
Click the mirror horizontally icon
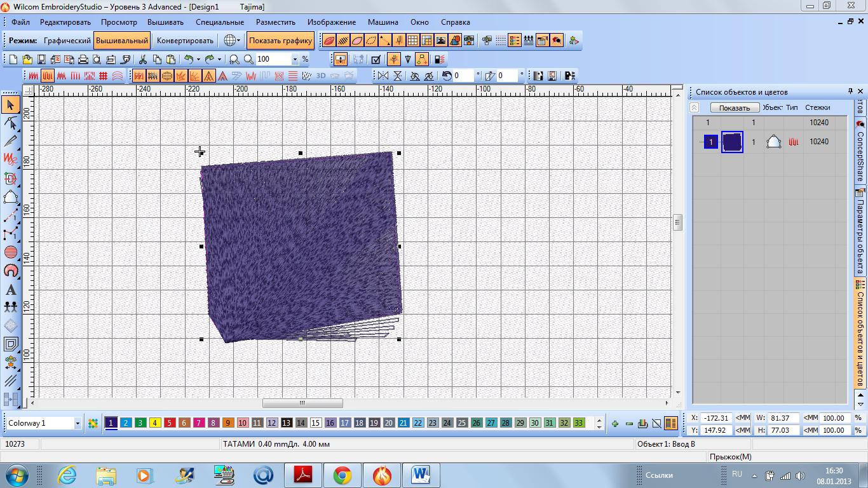pos(383,76)
